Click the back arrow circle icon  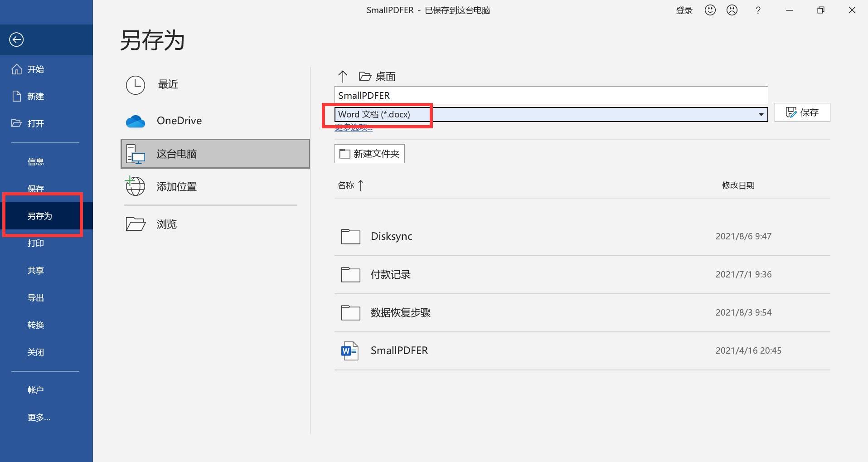[x=16, y=40]
